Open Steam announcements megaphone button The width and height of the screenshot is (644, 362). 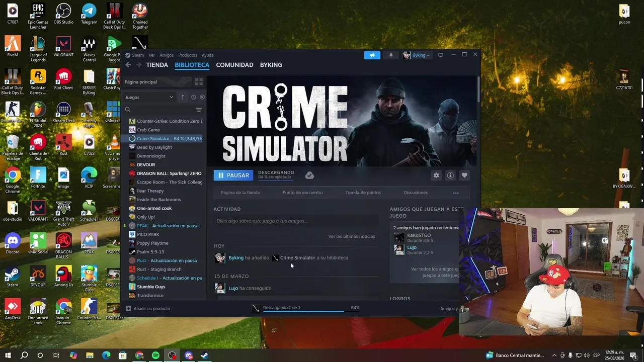click(372, 55)
